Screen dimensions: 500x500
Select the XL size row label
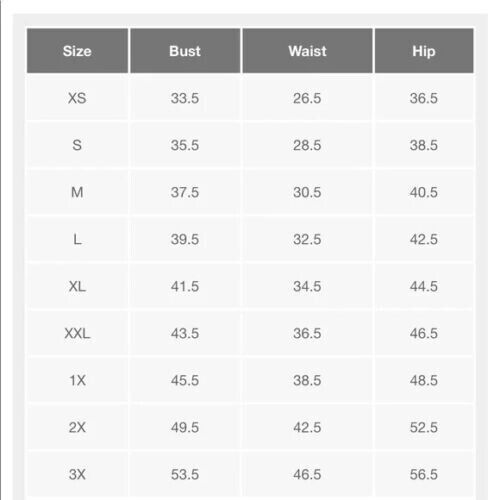click(77, 286)
